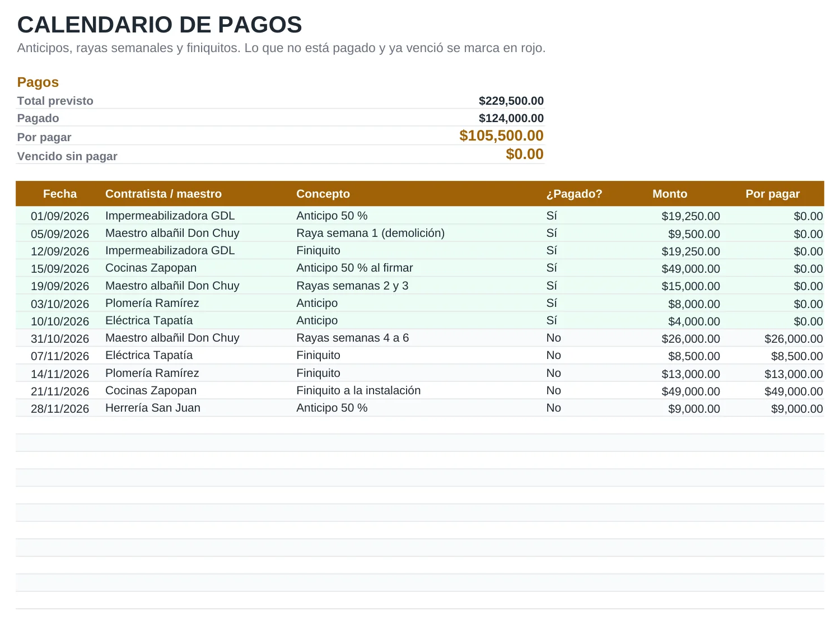Select the $8,000.00 Monto cell
The image size is (840, 625).
pyautogui.click(x=694, y=304)
